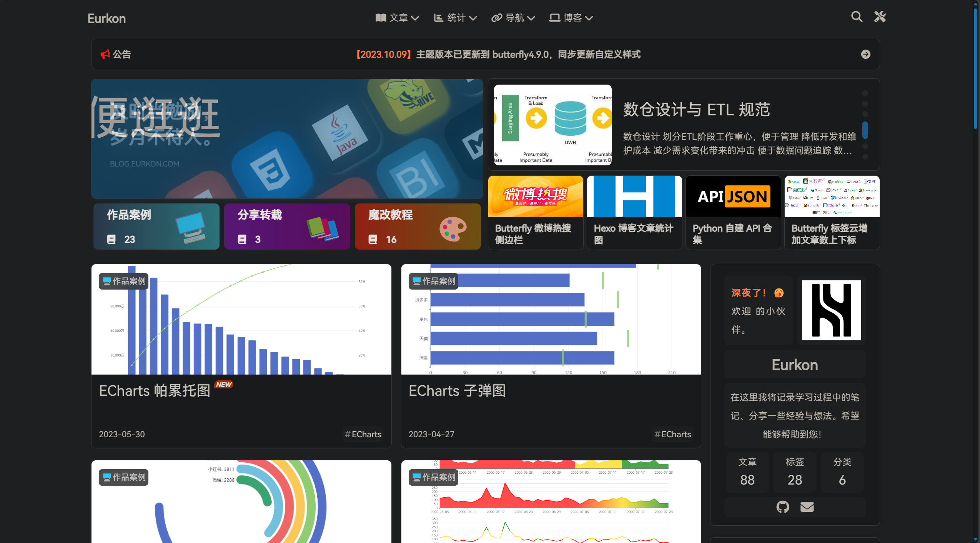Open the search magnifier icon
Screen dimensions: 980x543
click(x=856, y=17)
